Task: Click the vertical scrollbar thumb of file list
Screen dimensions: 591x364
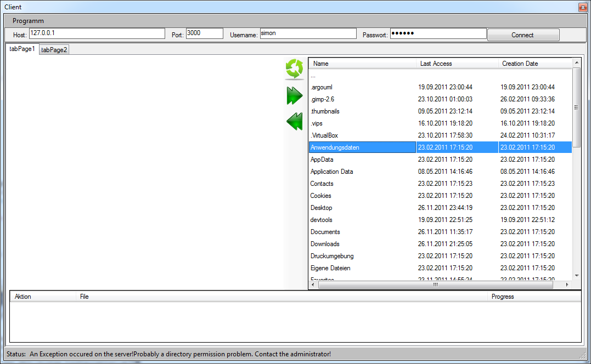Action: tap(576, 107)
